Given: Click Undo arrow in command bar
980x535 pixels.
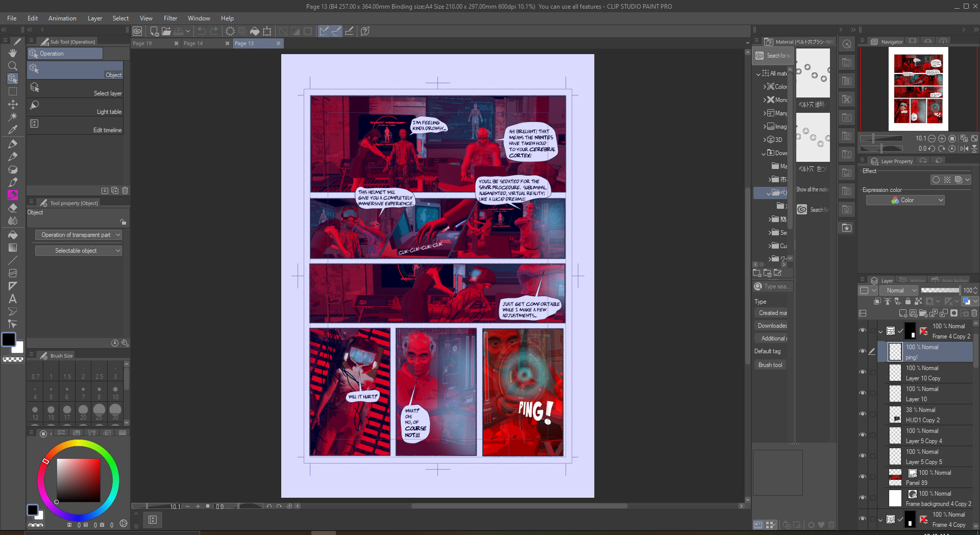Looking at the screenshot, I should (202, 31).
